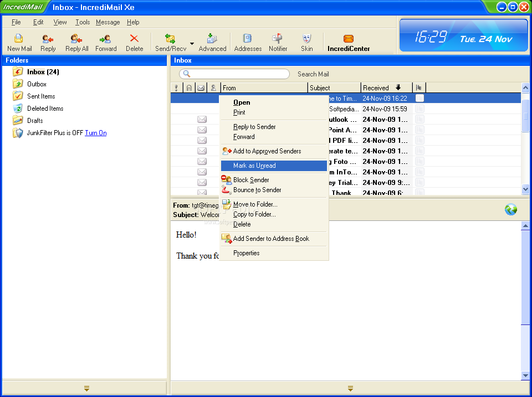Click the globe icon in message header
The width and height of the screenshot is (532, 397).
[510, 209]
